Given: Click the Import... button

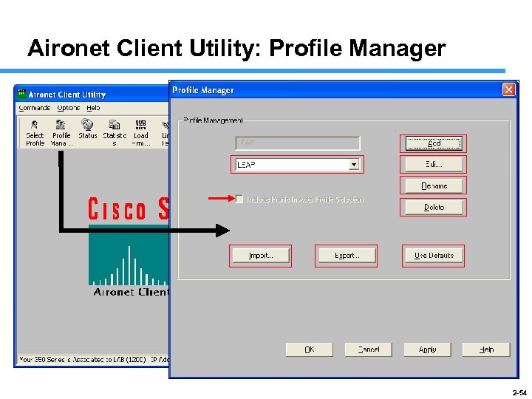Looking at the screenshot, I should 261,256.
